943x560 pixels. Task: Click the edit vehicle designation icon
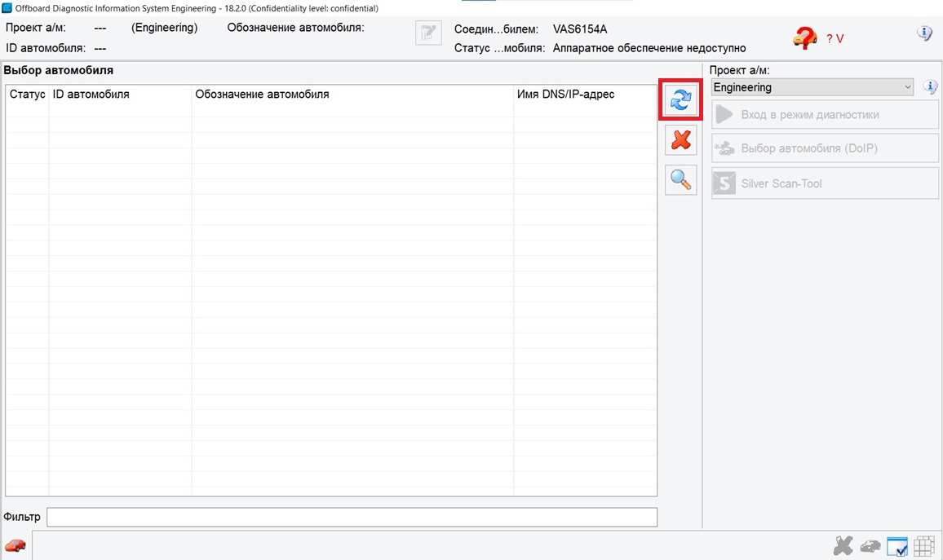[x=428, y=33]
